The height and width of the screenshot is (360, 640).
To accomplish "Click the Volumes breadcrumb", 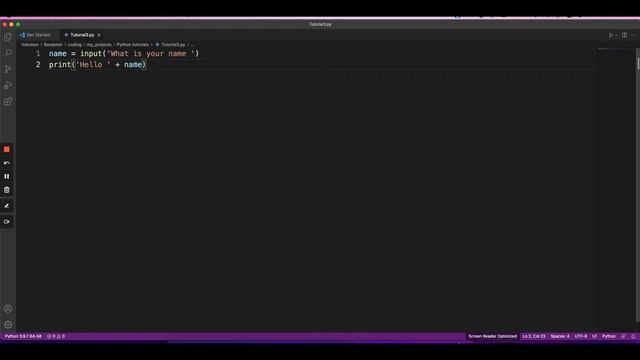I will pyautogui.click(x=30, y=44).
